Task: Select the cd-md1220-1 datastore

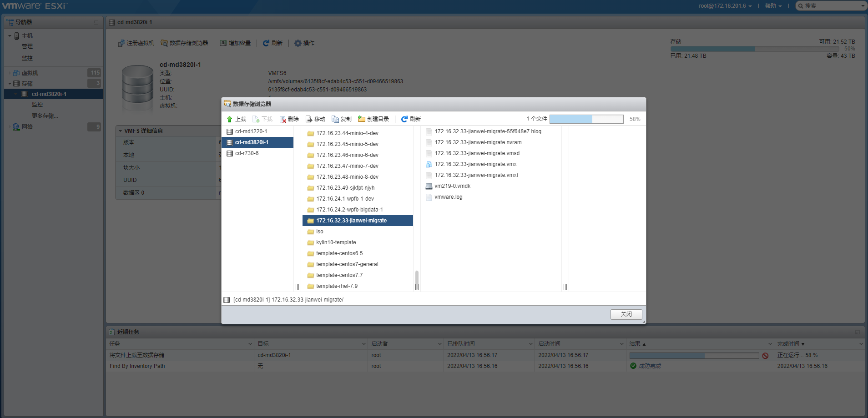Action: 257,131
